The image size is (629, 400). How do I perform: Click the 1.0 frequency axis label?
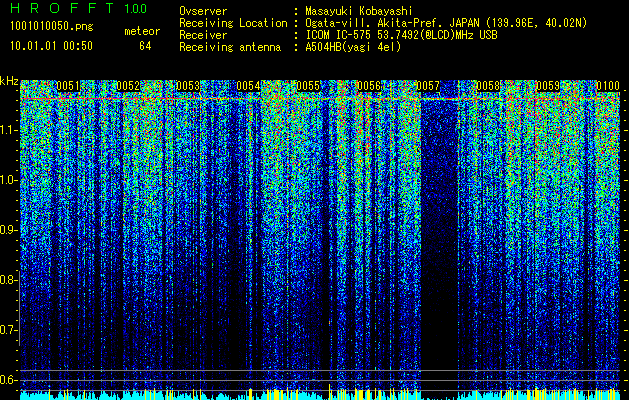(x=8, y=180)
